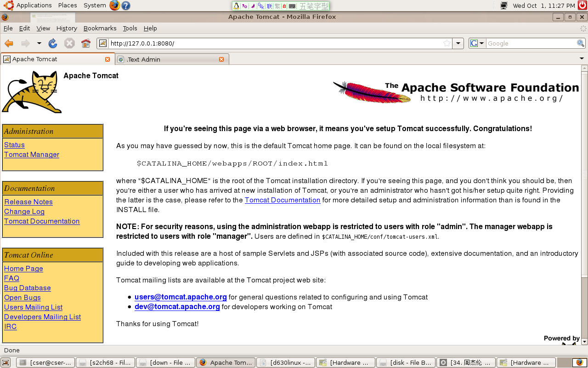Open the System menu in the top panel
This screenshot has width=588, height=368.
pos(95,6)
